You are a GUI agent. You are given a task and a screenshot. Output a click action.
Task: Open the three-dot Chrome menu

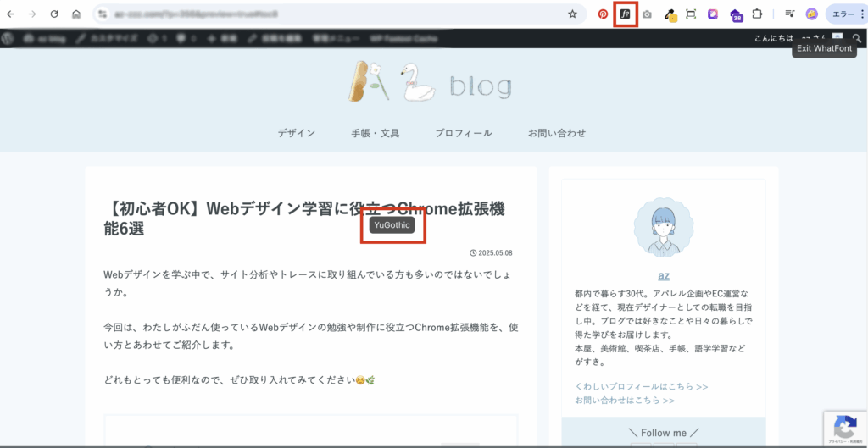pos(859,14)
